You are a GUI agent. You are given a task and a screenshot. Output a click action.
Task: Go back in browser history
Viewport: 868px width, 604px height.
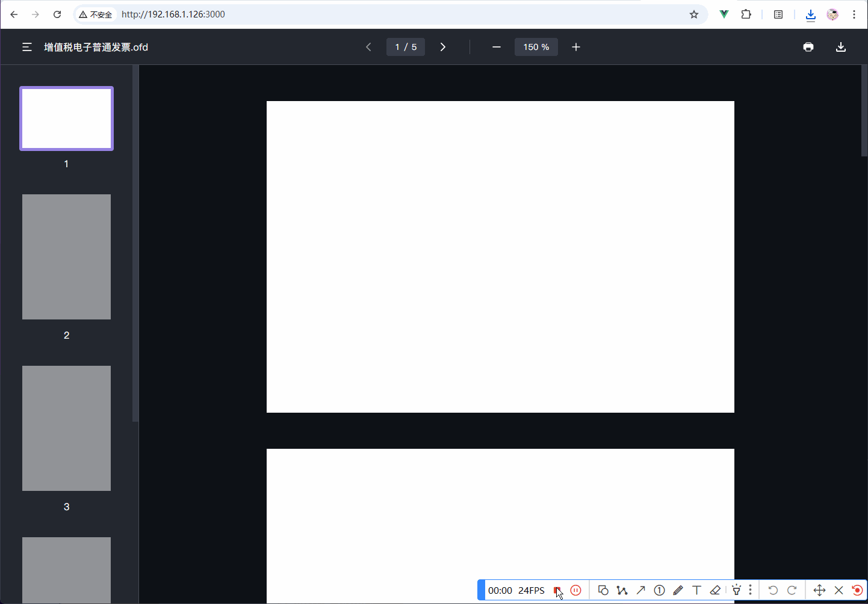point(14,14)
